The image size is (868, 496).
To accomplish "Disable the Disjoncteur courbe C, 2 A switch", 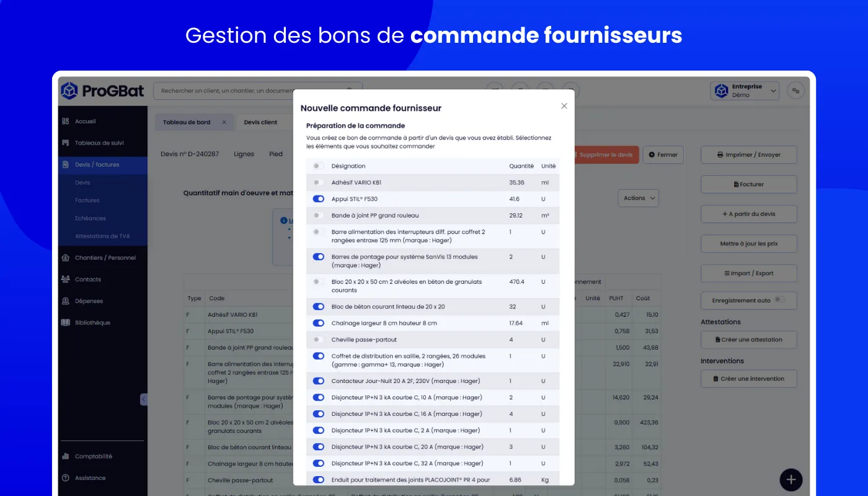I will click(x=319, y=430).
